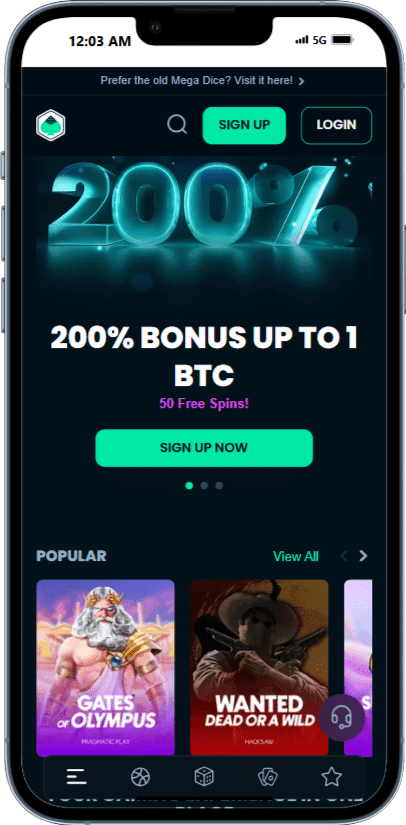Open View All popular games link
The height and width of the screenshot is (825, 406).
pyautogui.click(x=296, y=557)
